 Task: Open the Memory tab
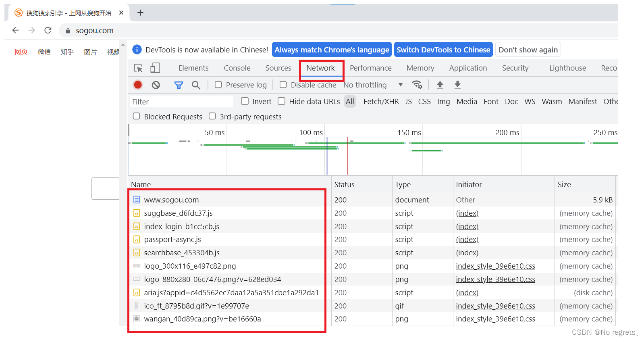(x=420, y=68)
